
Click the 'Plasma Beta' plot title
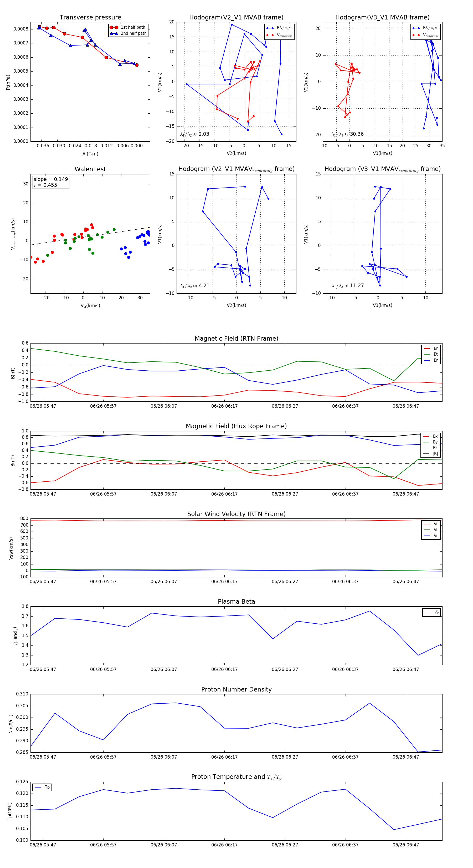(236, 602)
